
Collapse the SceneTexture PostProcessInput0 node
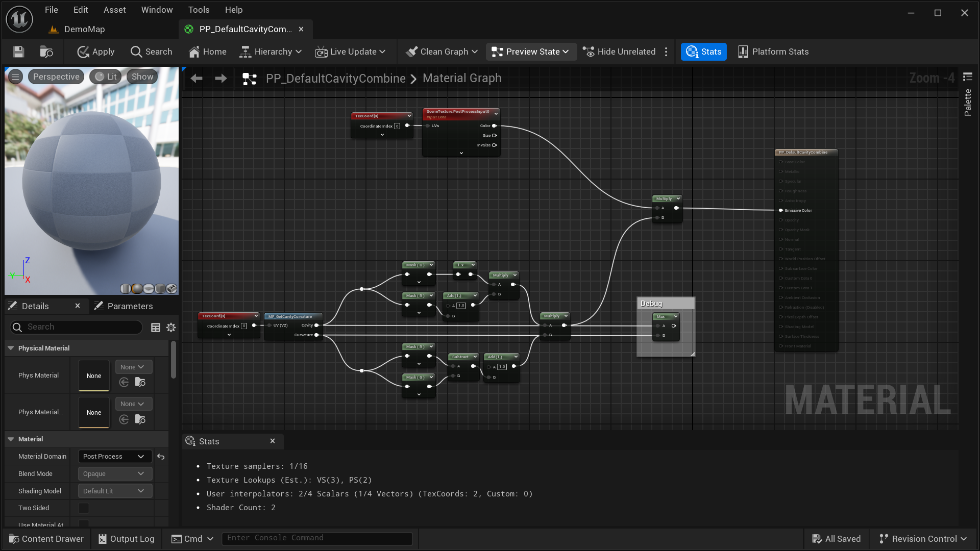tap(496, 114)
